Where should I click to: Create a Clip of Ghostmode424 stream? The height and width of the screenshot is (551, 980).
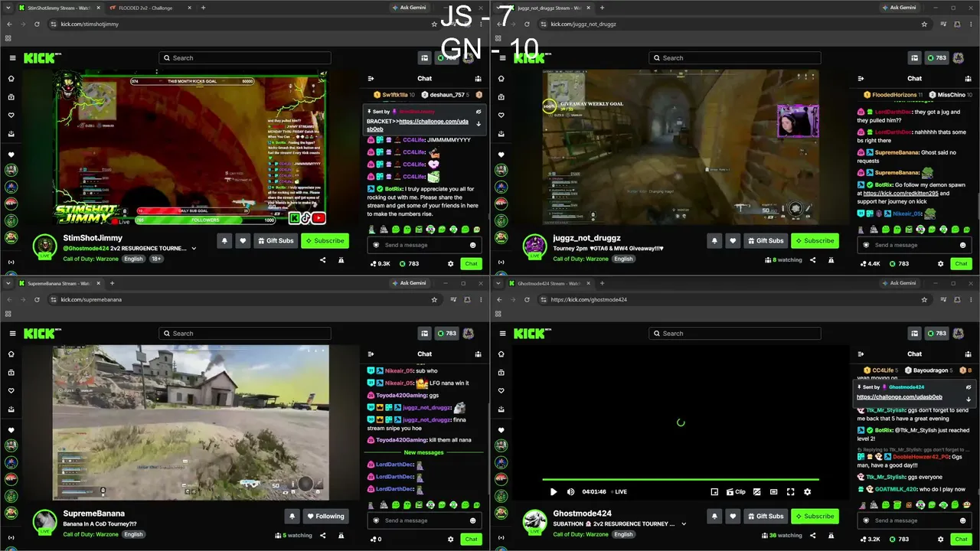[x=736, y=492]
